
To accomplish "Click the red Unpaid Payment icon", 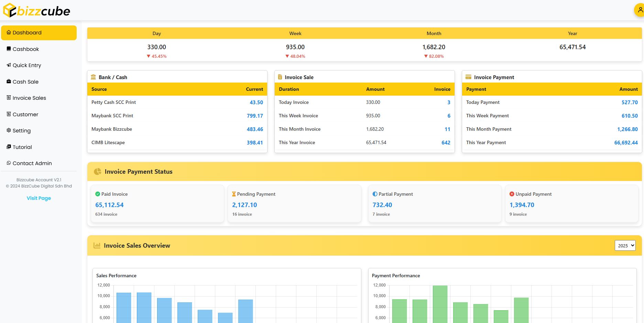I will (512, 194).
